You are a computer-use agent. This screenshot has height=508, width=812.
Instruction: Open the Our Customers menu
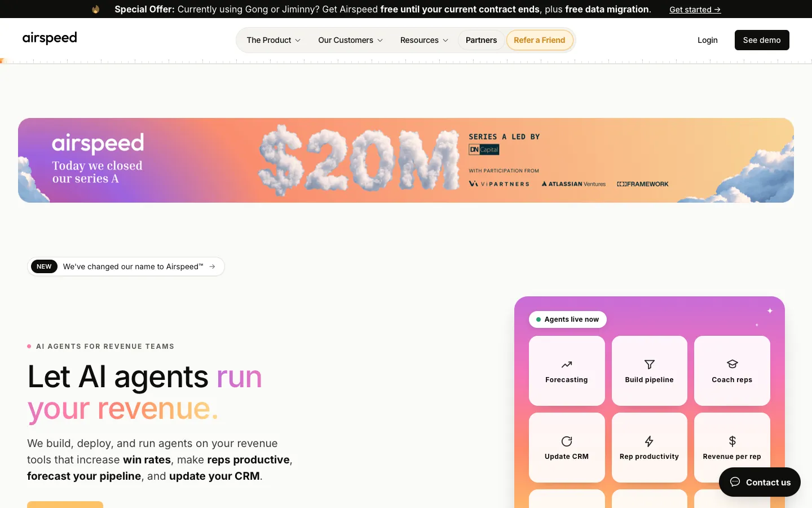click(350, 40)
